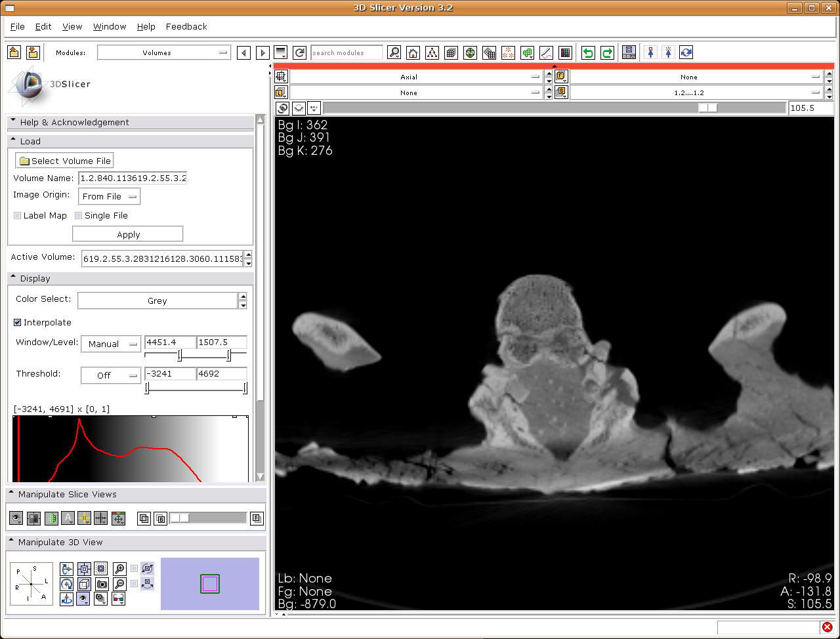The width and height of the screenshot is (840, 639).
Task: Click the Color table grid icon
Action: coord(566,52)
